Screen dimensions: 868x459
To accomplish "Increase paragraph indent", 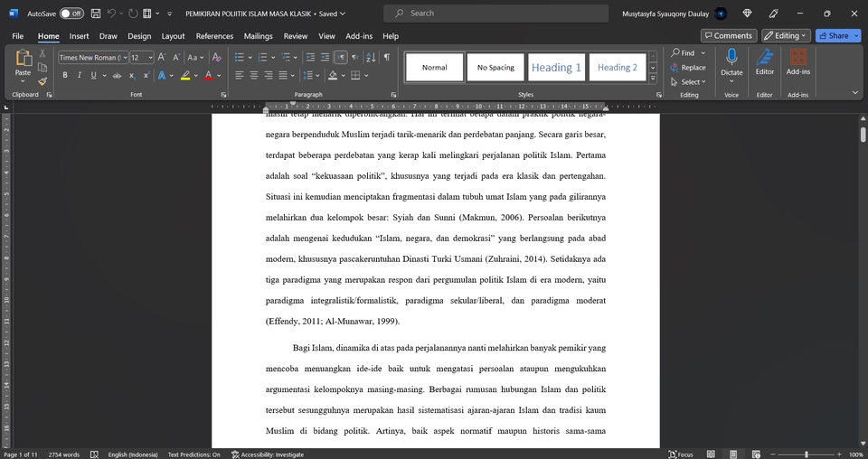I will coord(325,57).
